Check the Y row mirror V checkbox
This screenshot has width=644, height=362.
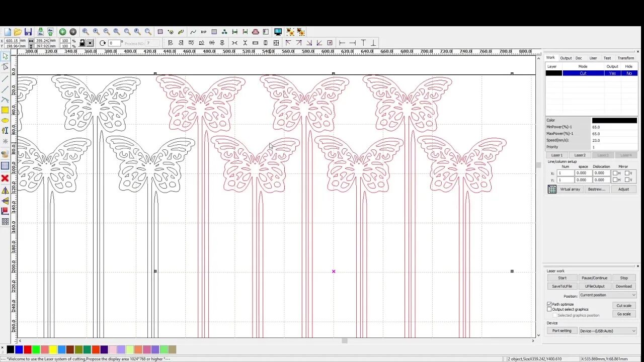coord(627,179)
